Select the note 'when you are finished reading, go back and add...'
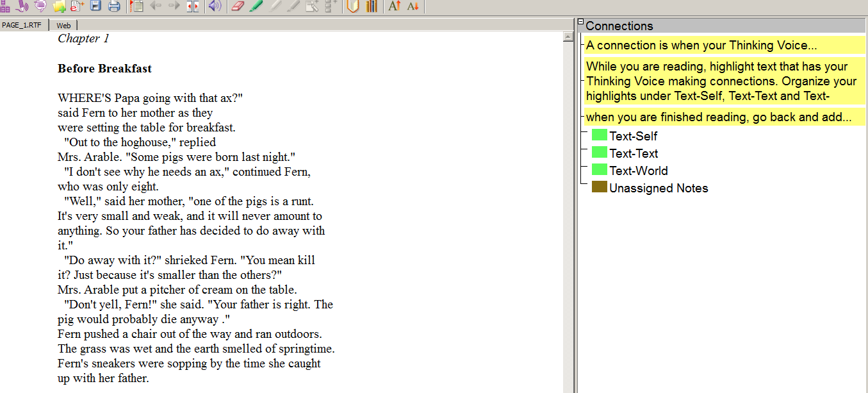868x393 pixels. coord(725,117)
